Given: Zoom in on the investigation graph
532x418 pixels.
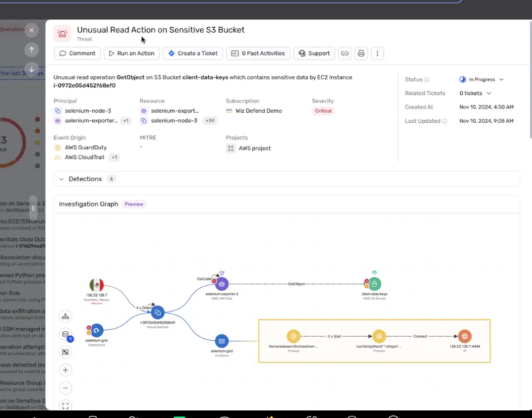Looking at the screenshot, I should click(x=65, y=370).
